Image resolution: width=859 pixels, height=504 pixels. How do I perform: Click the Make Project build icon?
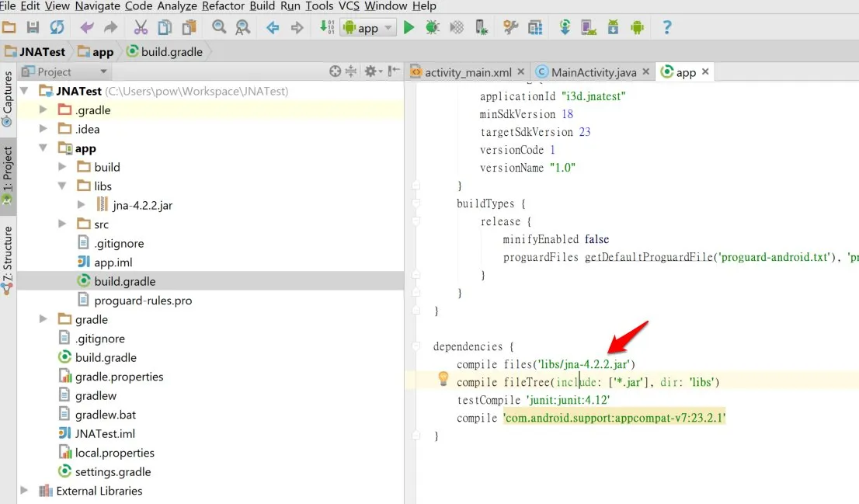tap(327, 27)
